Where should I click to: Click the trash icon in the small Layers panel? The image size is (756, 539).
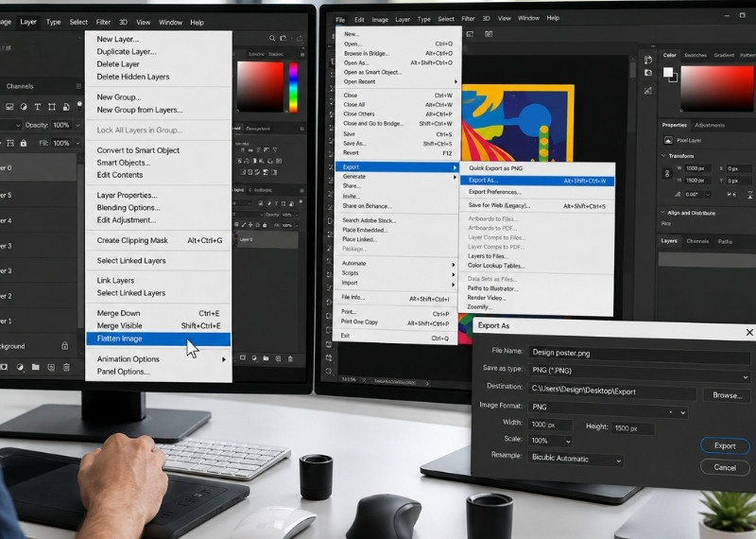click(290, 358)
